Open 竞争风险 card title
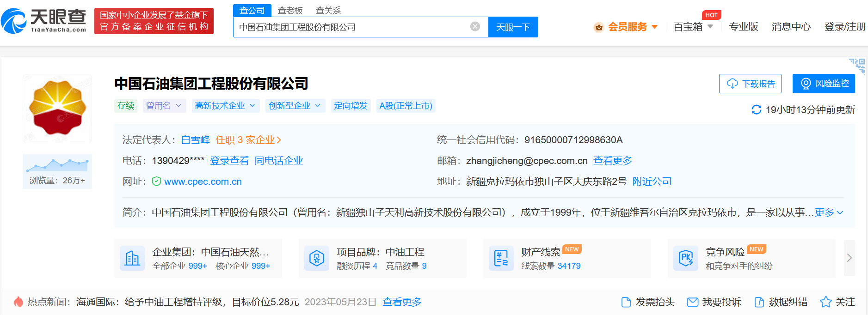The width and height of the screenshot is (868, 315). tap(725, 252)
